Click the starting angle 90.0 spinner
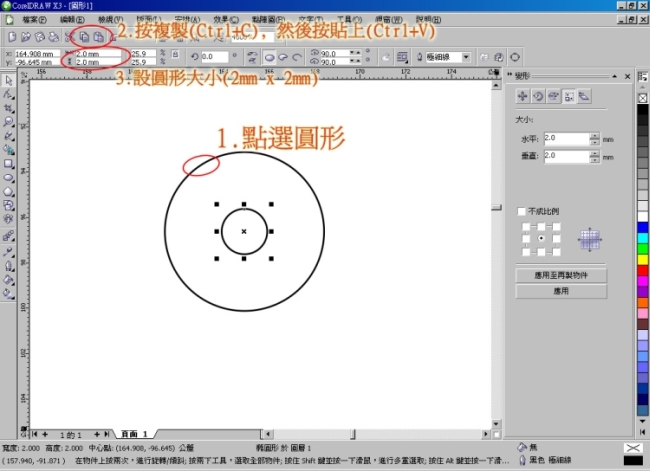 [x=355, y=53]
